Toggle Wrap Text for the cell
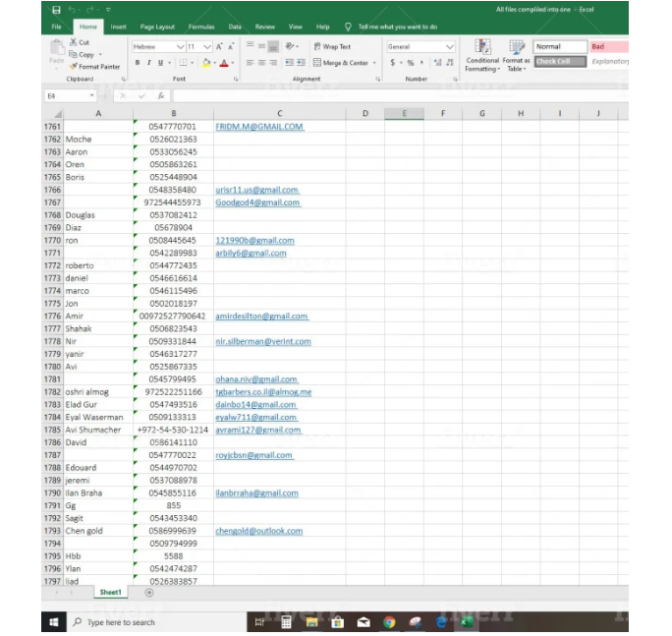This screenshot has width=672, height=636. pyautogui.click(x=331, y=46)
